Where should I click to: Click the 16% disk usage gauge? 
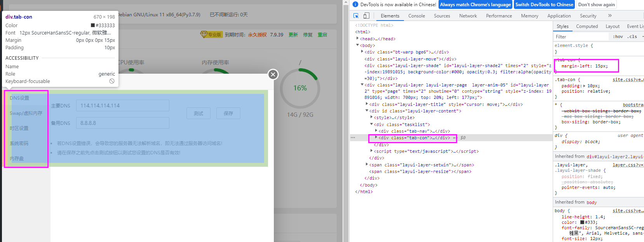[x=300, y=88]
